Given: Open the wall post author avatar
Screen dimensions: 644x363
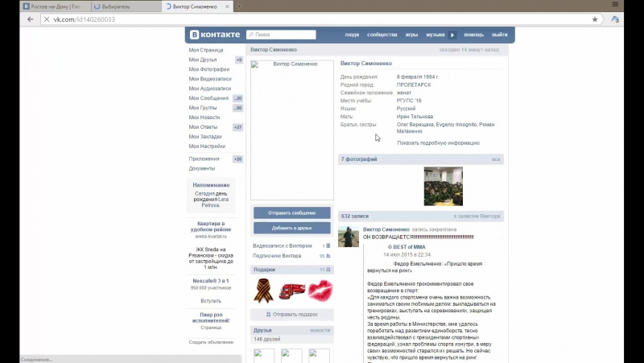Looking at the screenshot, I should tap(349, 237).
